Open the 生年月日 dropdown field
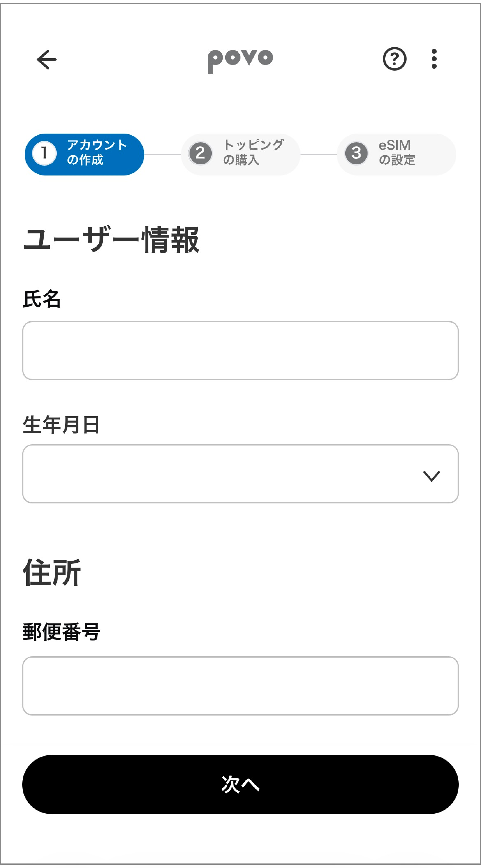Screen dimensions: 481x868 (x=219, y=474)
